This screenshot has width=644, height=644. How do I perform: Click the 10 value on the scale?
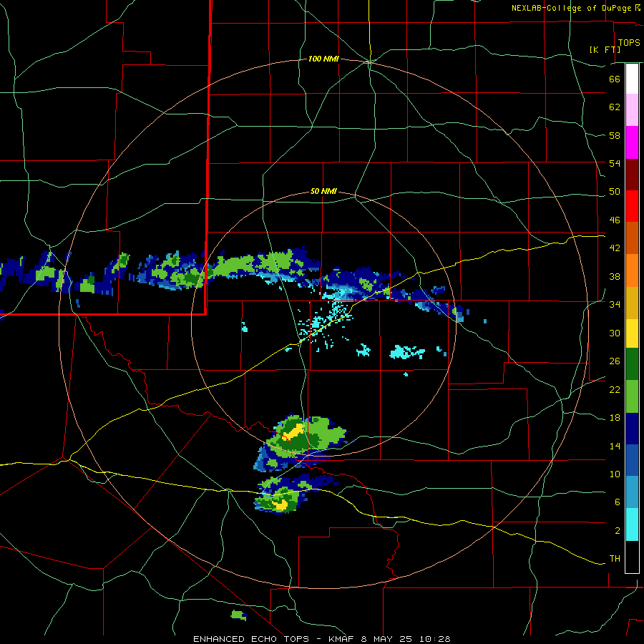615,474
